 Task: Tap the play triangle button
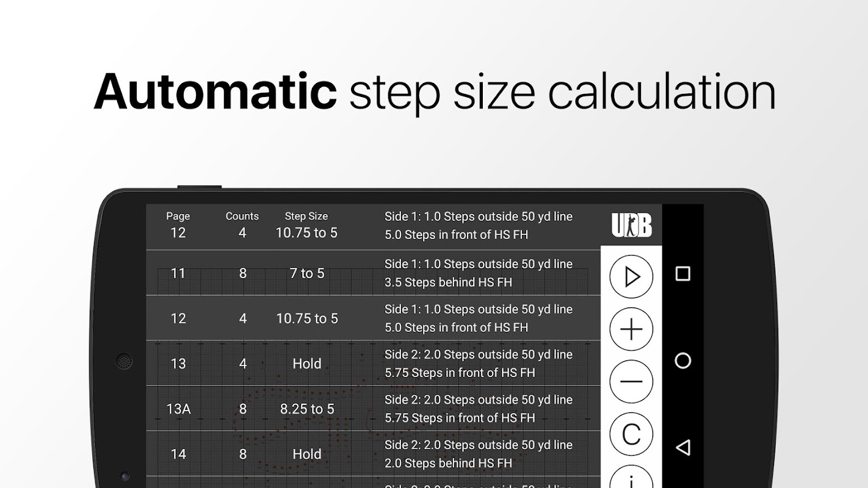tap(631, 277)
